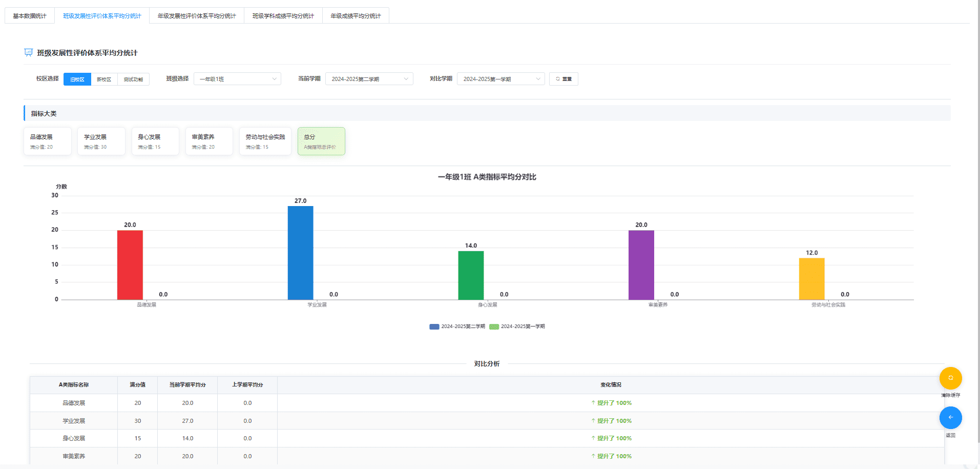Image resolution: width=980 pixels, height=469 pixels.
Task: Select the 旧校区 campus option
Action: click(x=77, y=79)
